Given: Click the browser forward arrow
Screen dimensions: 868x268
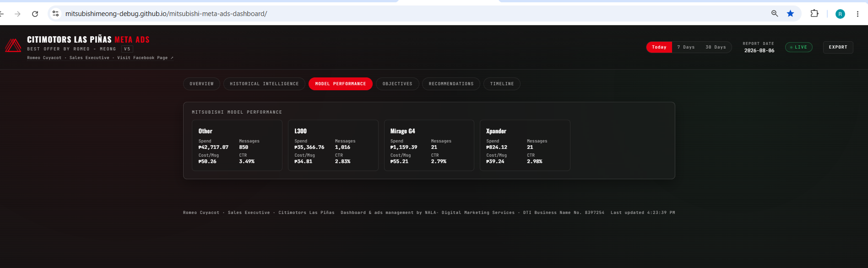Looking at the screenshot, I should [x=17, y=14].
